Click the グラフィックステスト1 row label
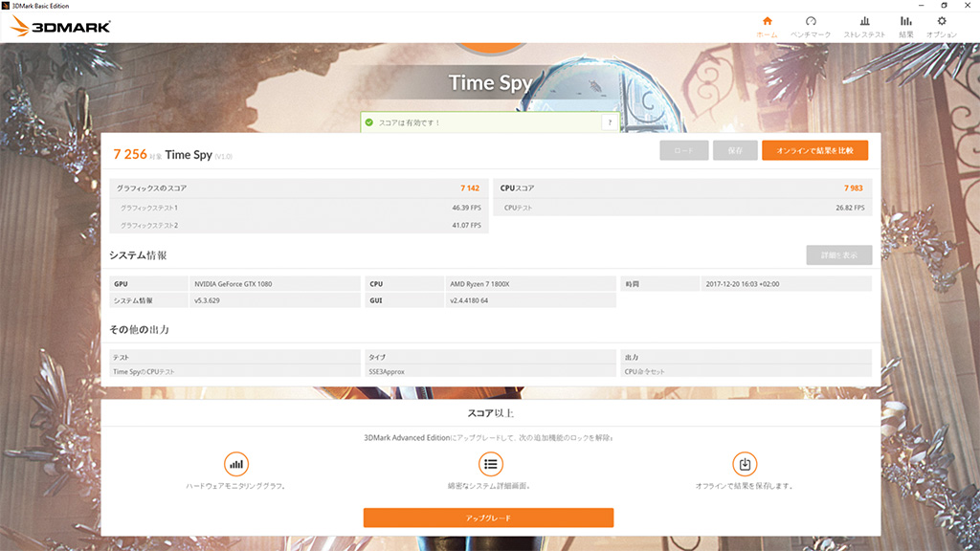This screenshot has height=551, width=980. [x=148, y=208]
